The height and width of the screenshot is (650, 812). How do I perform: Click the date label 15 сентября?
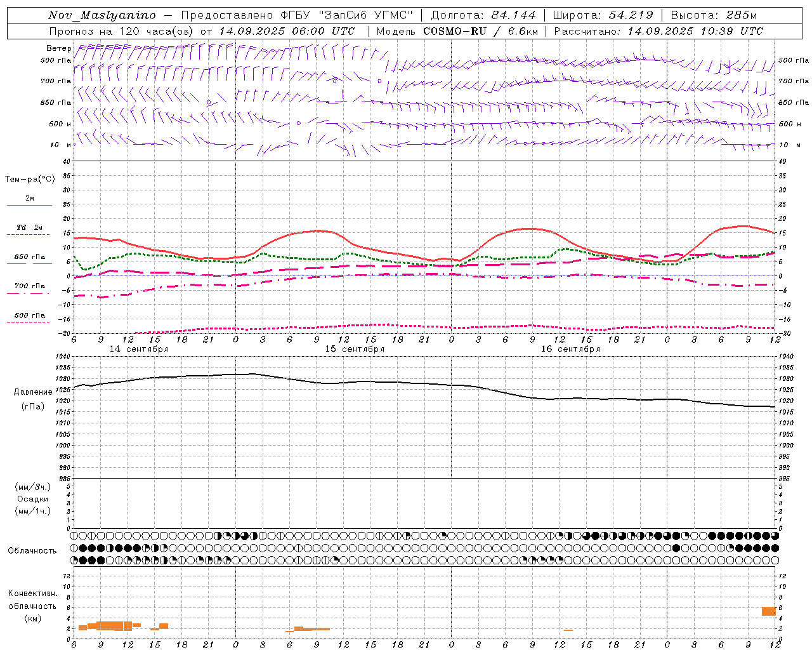pos(355,349)
